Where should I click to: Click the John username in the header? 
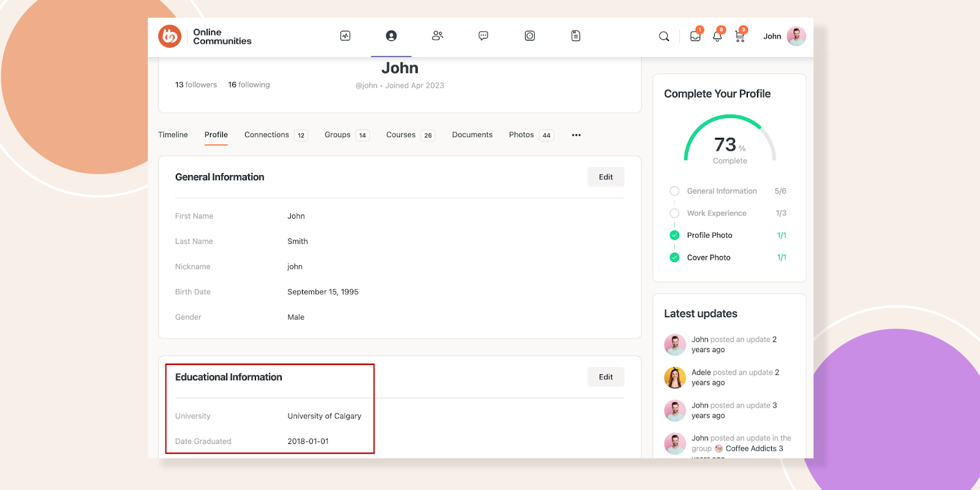click(x=772, y=36)
